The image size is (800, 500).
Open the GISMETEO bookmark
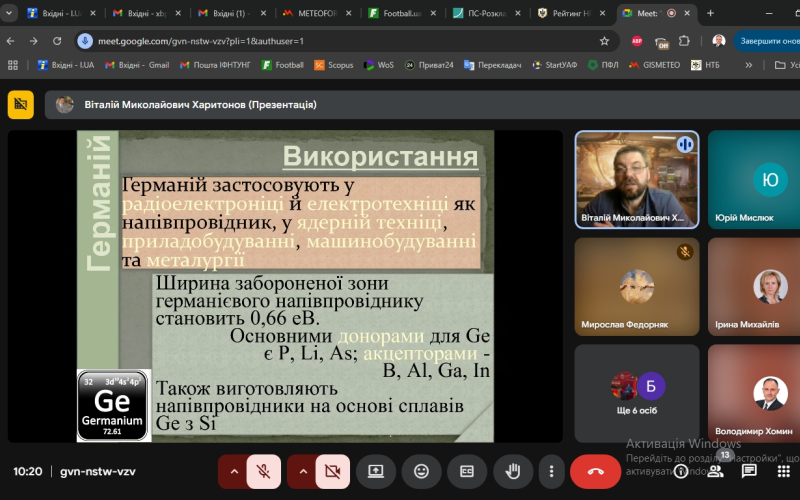click(x=655, y=65)
